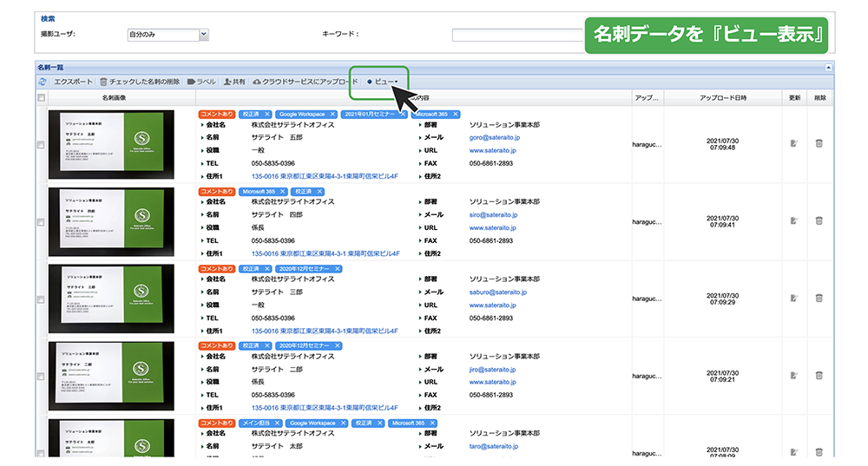The width and height of the screenshot is (868, 466).
Task: Open the www.sateraito.jp URL in the 四郎 row
Action: 493,228
